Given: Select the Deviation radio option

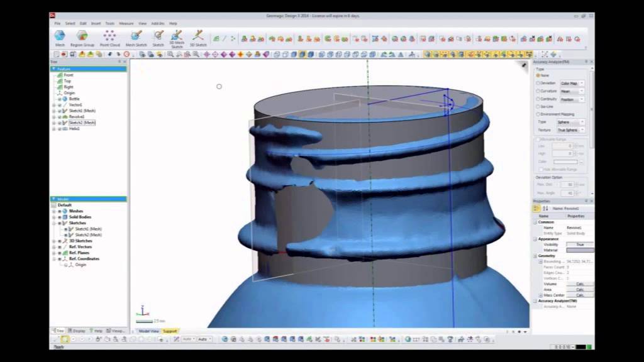Looking at the screenshot, I should (x=538, y=83).
